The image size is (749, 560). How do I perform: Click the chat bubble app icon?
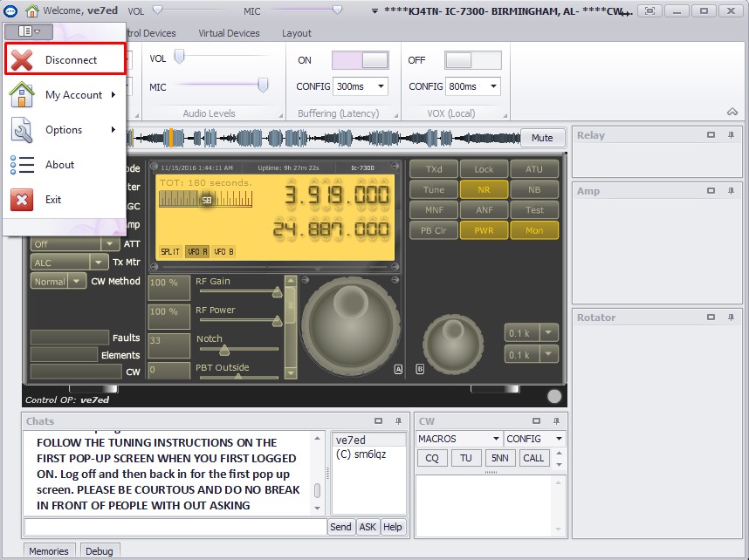(x=10, y=10)
